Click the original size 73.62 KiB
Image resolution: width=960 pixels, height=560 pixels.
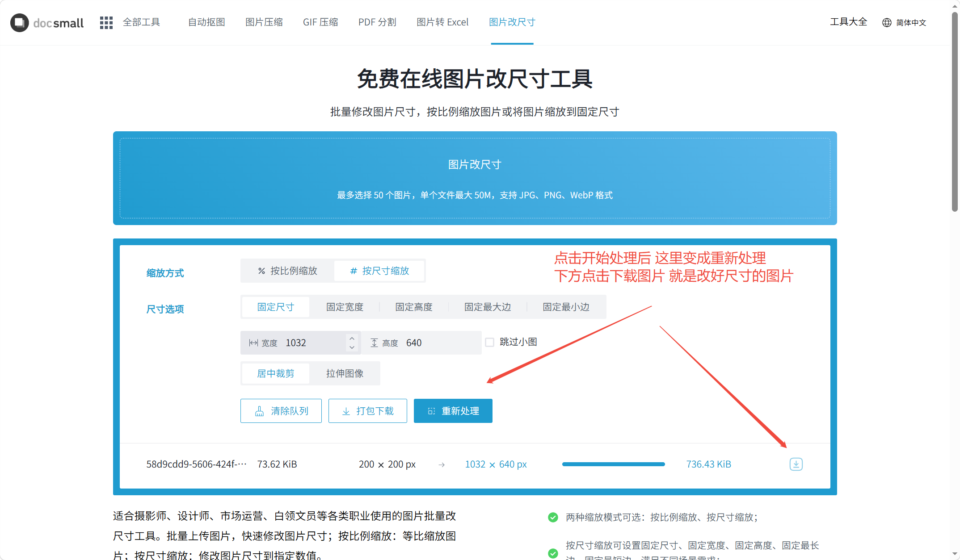[277, 464]
